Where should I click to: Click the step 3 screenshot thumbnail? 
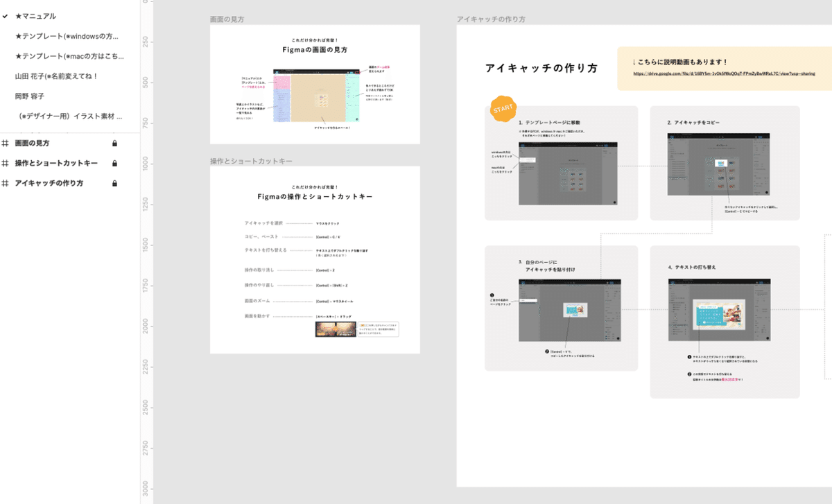(569, 310)
